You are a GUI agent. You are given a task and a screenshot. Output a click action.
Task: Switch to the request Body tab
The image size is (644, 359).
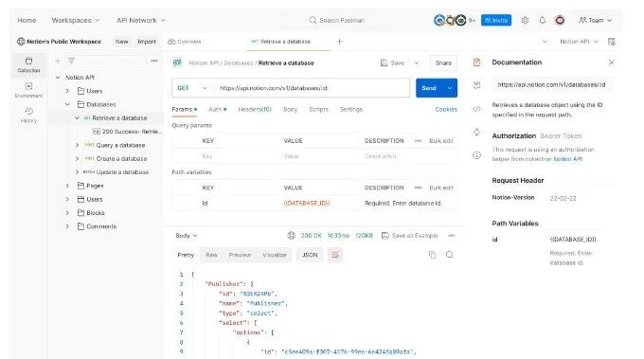click(291, 109)
